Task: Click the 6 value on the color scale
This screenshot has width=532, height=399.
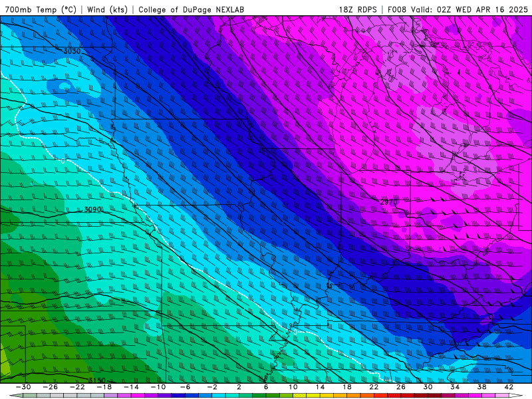Action: [x=266, y=387]
